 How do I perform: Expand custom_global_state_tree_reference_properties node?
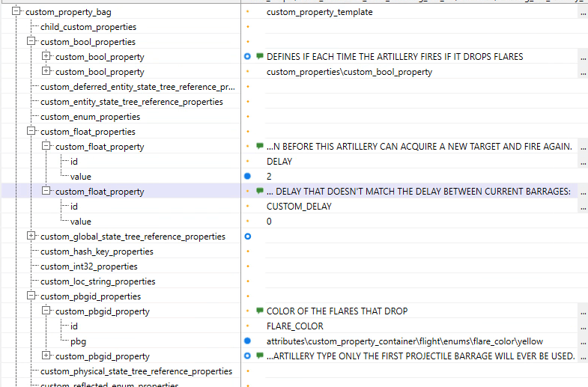point(31,237)
